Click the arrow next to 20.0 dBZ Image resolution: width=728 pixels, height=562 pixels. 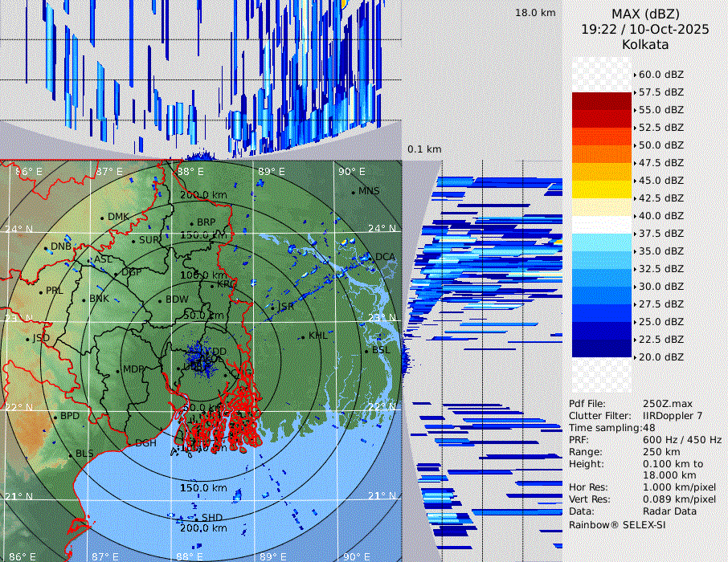(635, 357)
